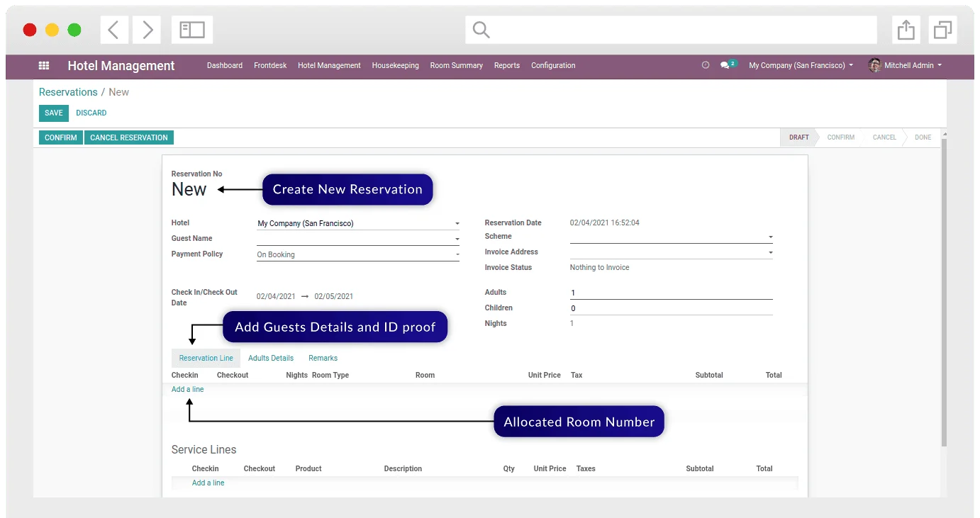Open Dashboard menu
The image size is (980, 518).
[x=225, y=65]
